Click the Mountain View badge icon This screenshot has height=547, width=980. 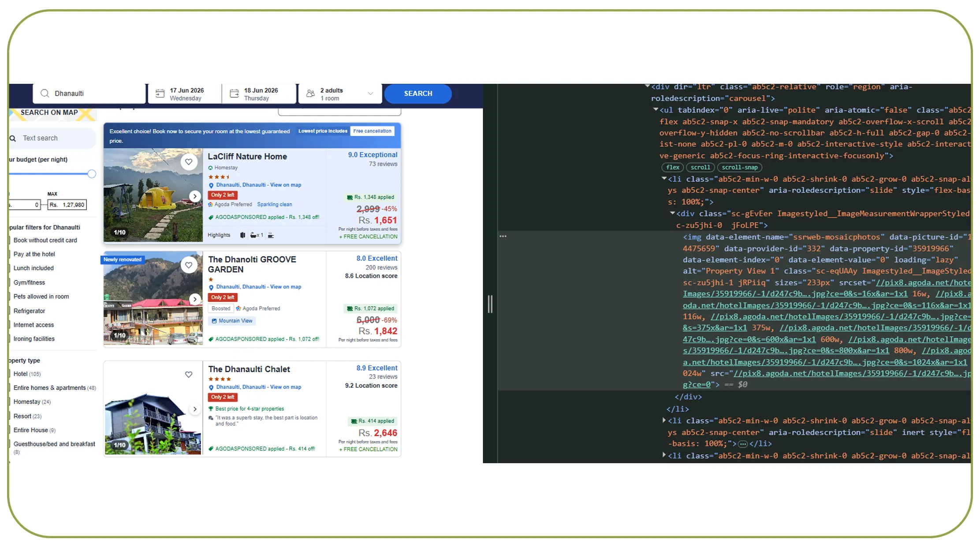(214, 321)
